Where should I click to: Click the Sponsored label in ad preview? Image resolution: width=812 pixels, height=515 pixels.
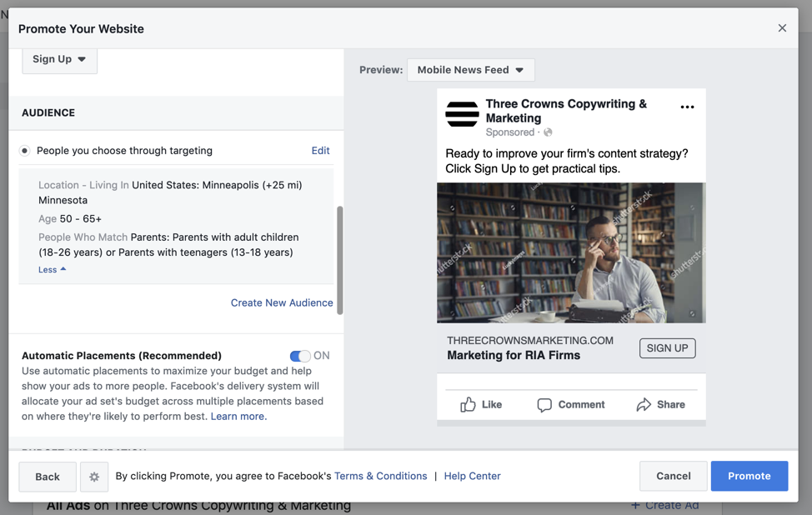509,132
